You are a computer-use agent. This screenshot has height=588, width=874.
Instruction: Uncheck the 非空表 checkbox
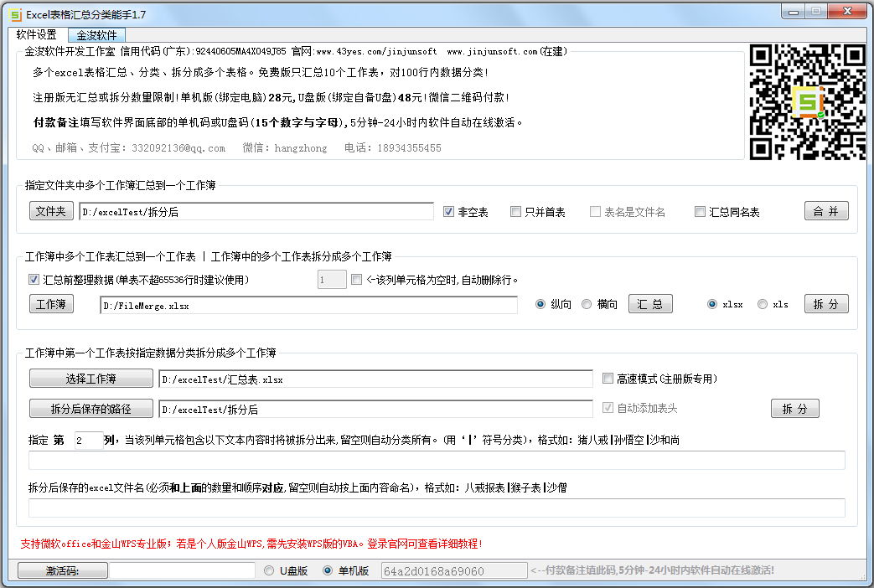click(x=450, y=210)
